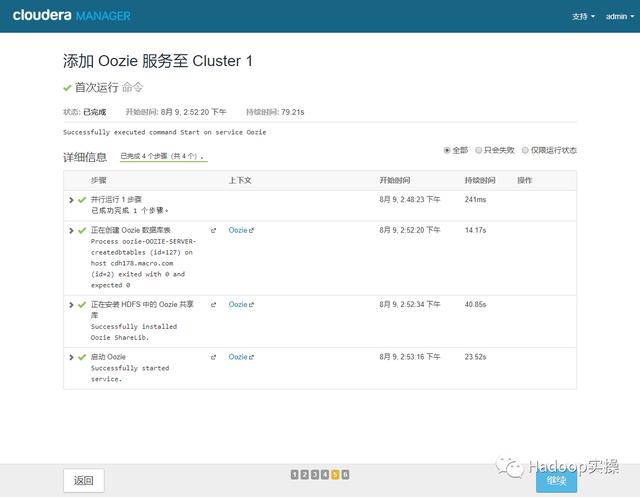Viewport: 640px width, 497px height.
Task: Open Oozie context link in 数据库表 row
Action: tap(241, 231)
